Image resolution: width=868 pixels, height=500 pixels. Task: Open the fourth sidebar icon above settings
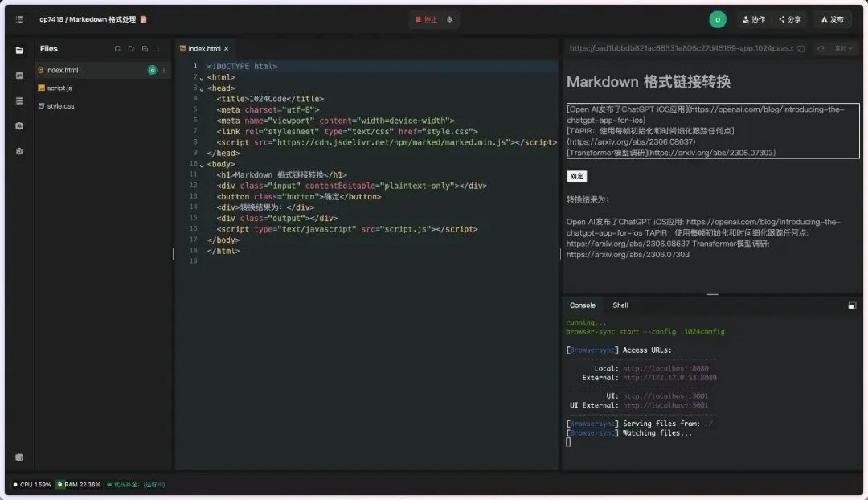click(19, 126)
